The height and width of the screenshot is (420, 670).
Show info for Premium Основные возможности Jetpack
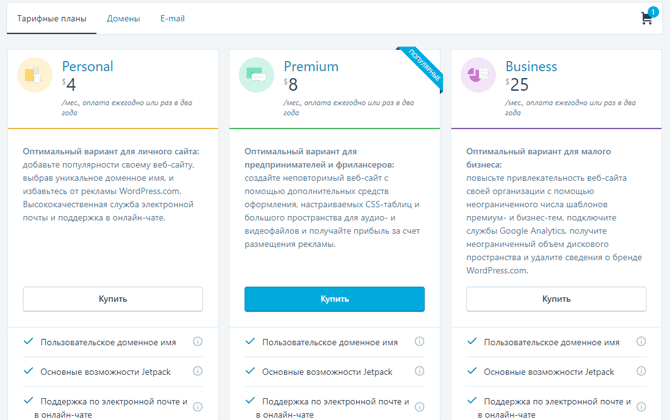tap(420, 371)
